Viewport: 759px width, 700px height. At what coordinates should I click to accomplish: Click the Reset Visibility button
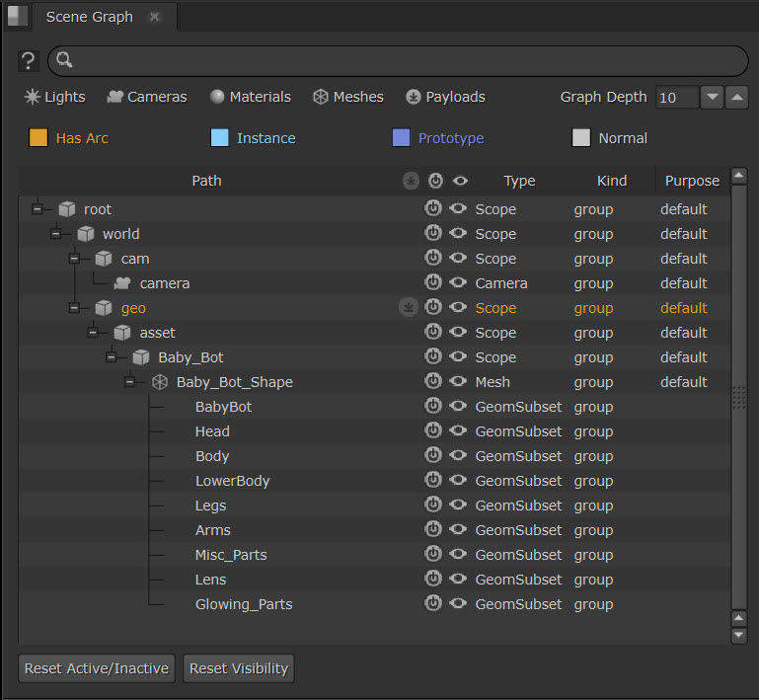click(x=239, y=668)
